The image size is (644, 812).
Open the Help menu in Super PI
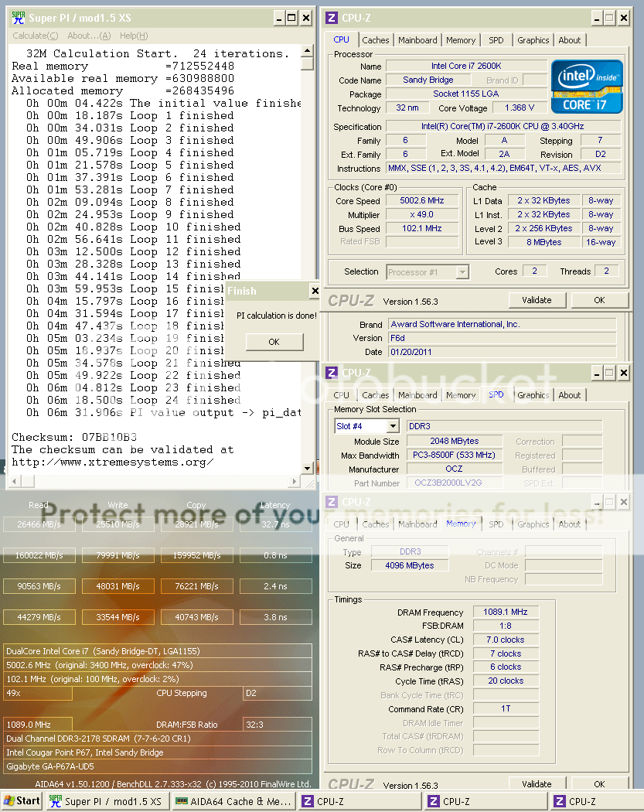(x=134, y=36)
